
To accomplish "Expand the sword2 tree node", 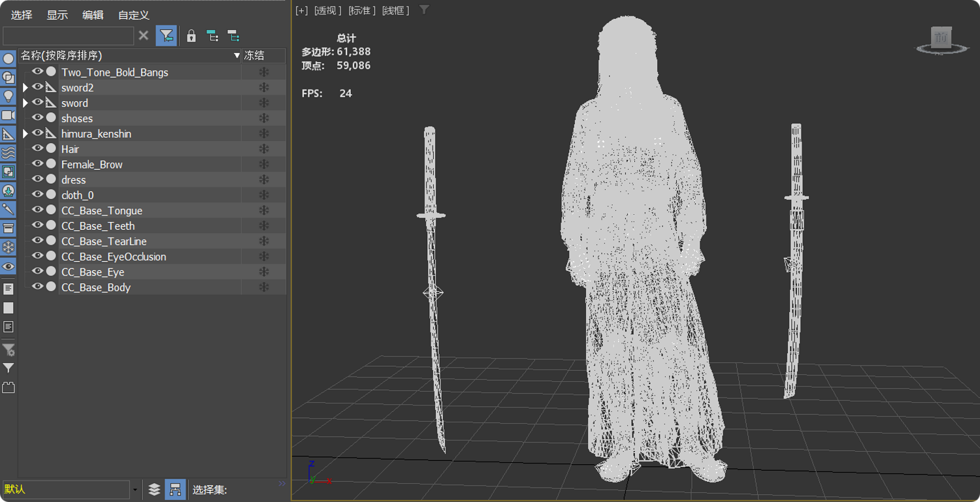I will click(x=25, y=87).
